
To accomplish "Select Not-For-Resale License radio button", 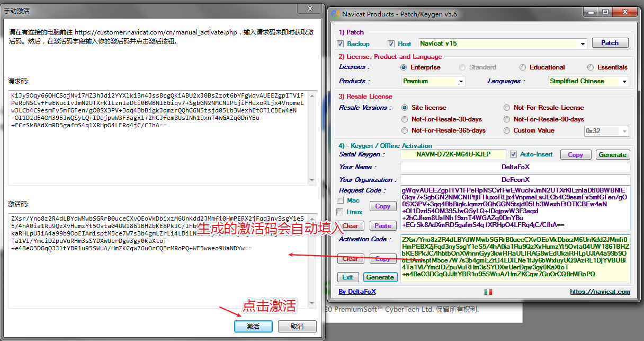I will tap(507, 108).
